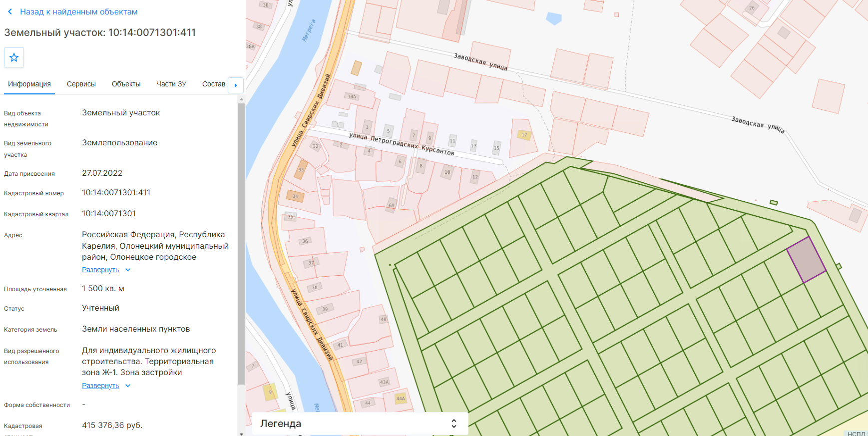Screen dimensions: 868x436
Task: Click the building numbered 40 on the map
Action: click(384, 319)
